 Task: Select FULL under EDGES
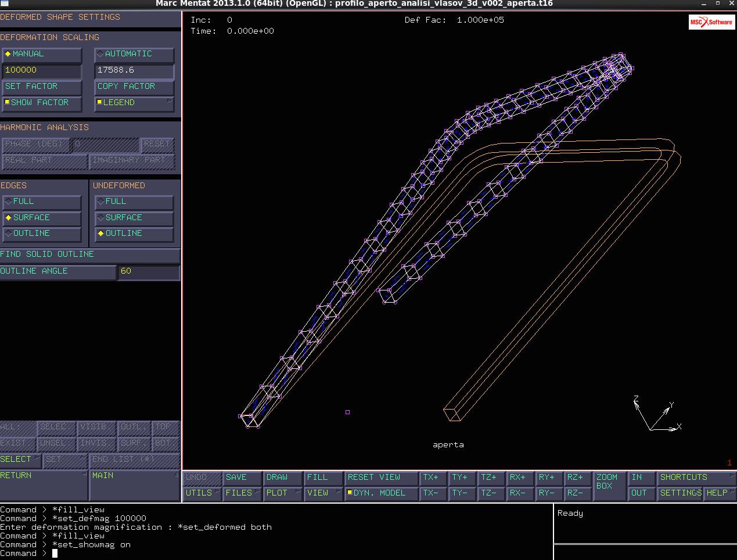click(42, 202)
